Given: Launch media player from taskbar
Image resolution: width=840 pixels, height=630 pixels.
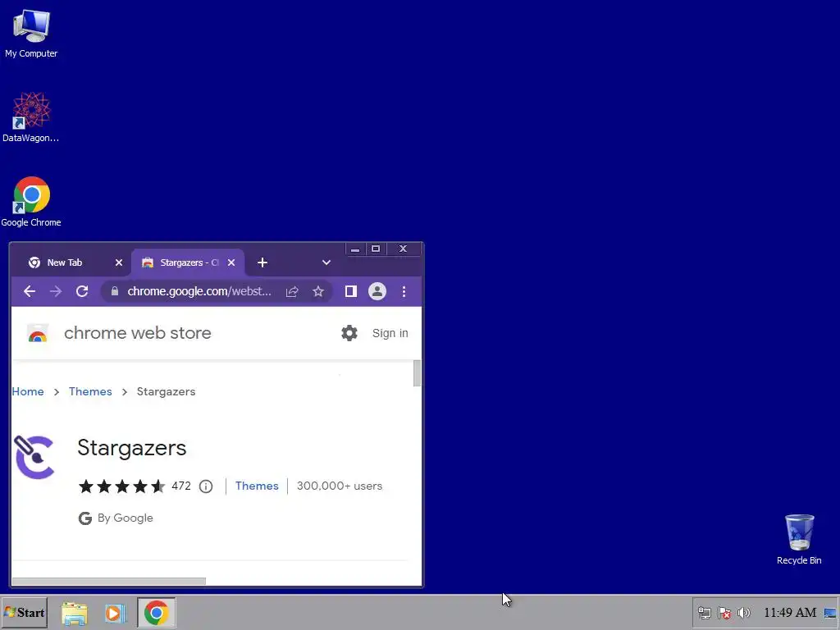Looking at the screenshot, I should (115, 613).
